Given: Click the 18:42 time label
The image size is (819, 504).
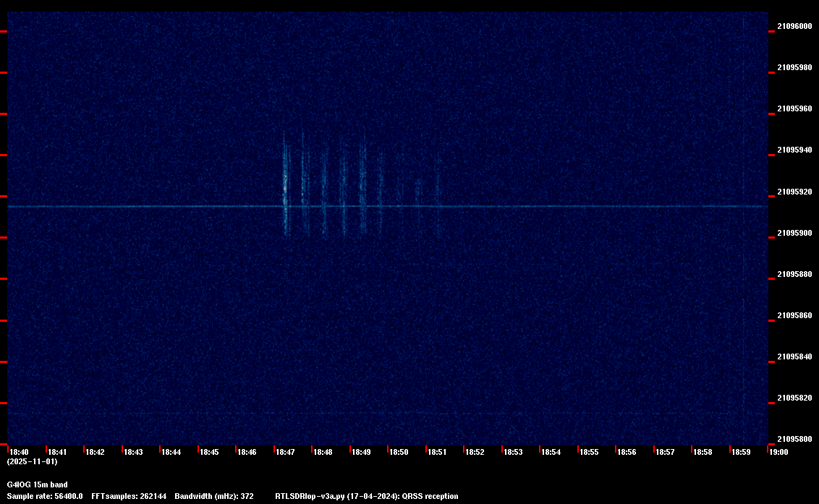Looking at the screenshot, I should pos(95,452).
